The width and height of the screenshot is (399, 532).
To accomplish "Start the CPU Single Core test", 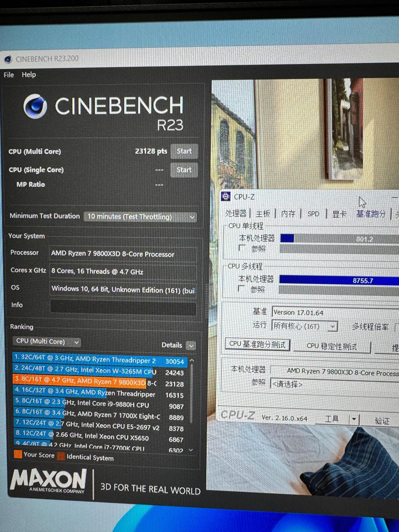I will [x=184, y=170].
